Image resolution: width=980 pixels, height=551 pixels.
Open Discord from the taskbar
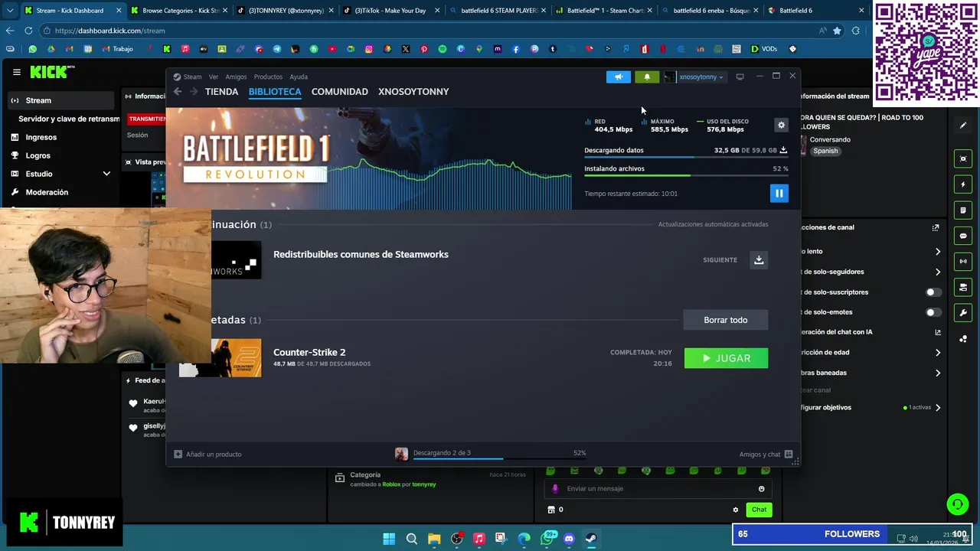(569, 539)
